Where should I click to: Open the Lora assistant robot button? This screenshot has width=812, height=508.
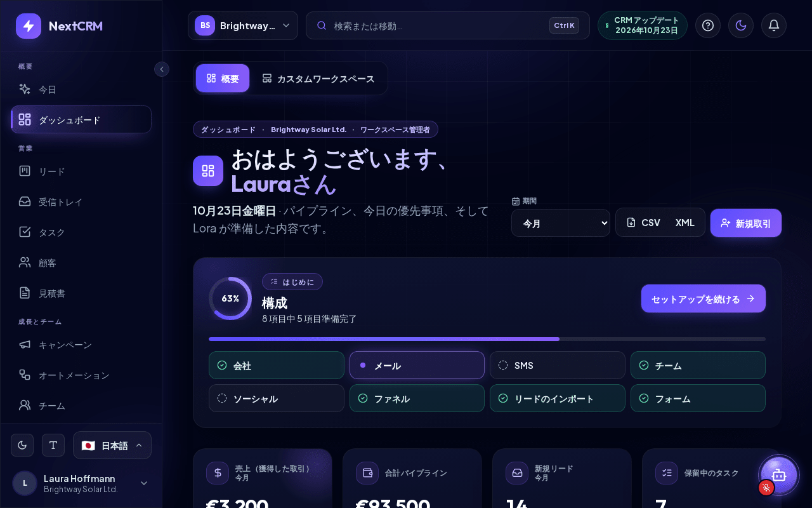point(779,475)
